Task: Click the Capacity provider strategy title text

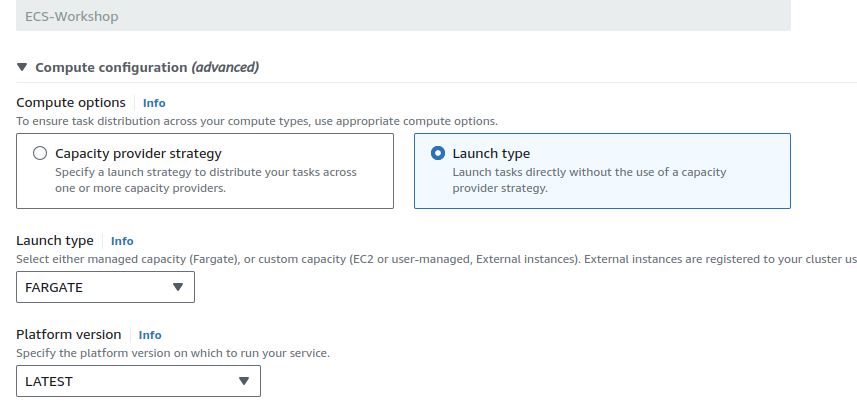Action: (x=138, y=154)
